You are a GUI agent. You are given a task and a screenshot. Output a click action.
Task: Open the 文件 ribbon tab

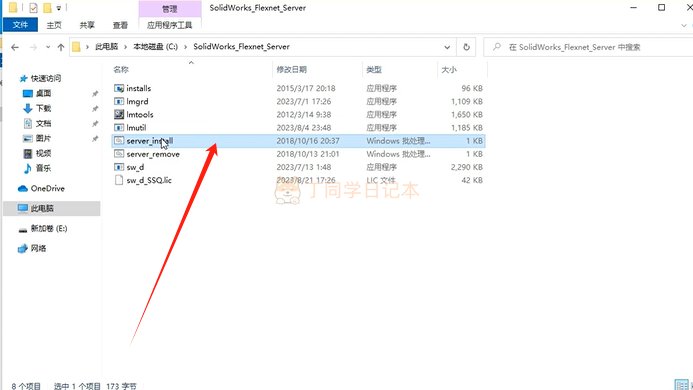[20, 25]
